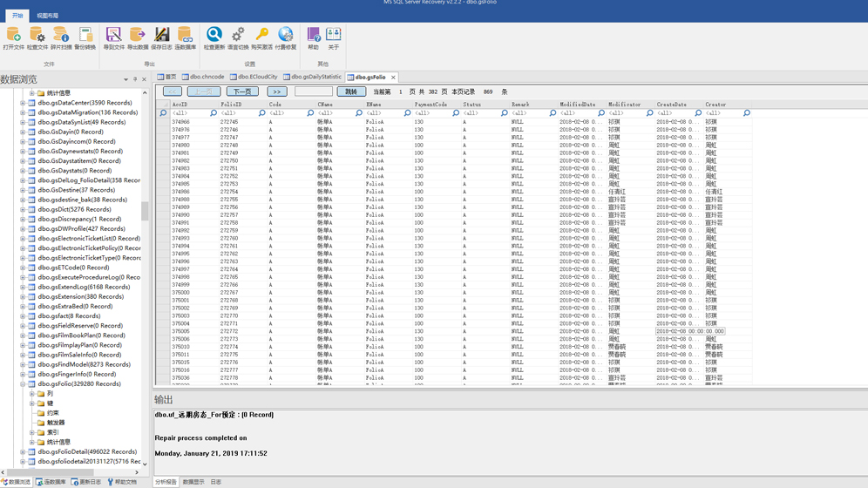Close the dbo.gsFolio tab
This screenshot has width=868, height=488.
tap(393, 78)
